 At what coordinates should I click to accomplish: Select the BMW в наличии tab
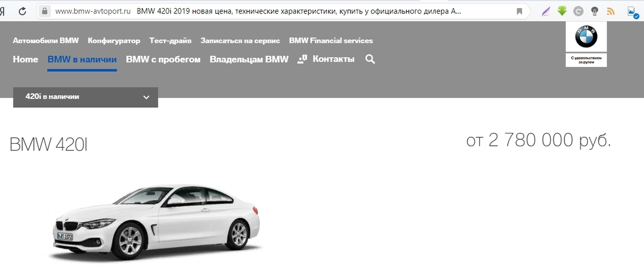coord(82,59)
